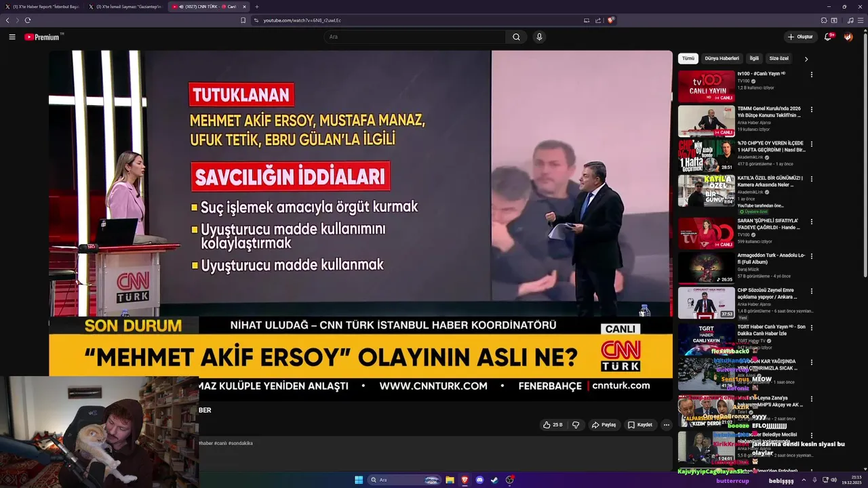Show hidden system tray icons chevron

(805, 480)
